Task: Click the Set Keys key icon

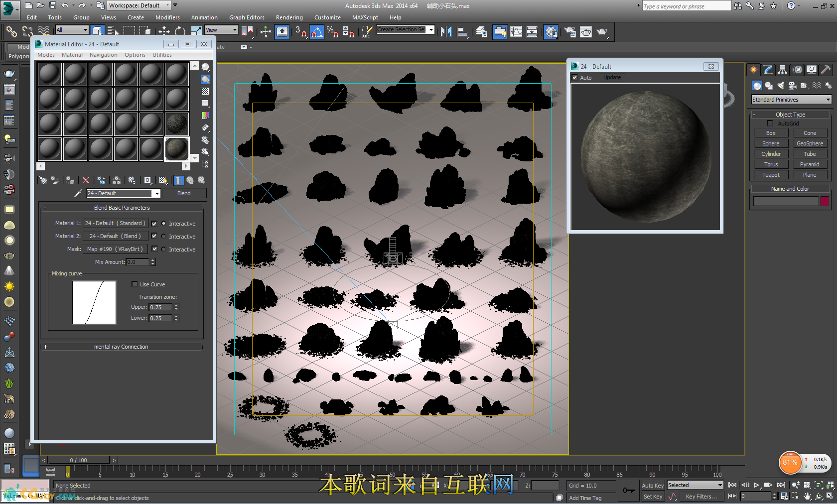Action: 629,491
